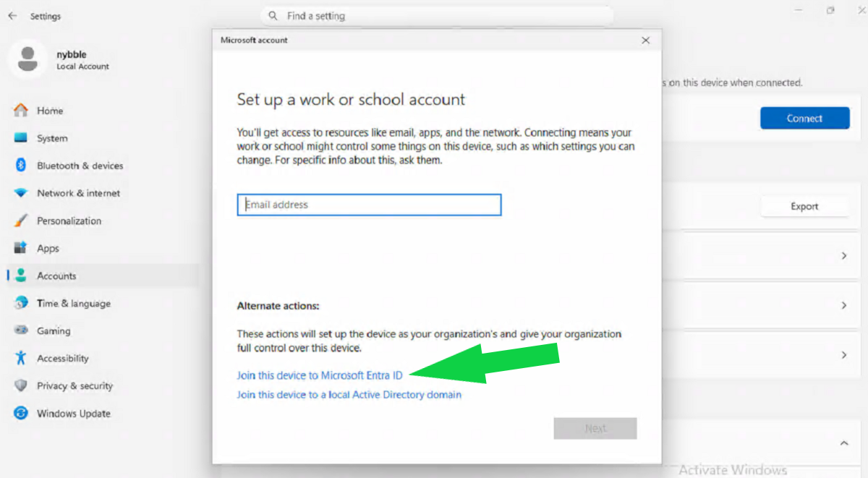
Task: Click the nybble account avatar
Action: coord(27,58)
